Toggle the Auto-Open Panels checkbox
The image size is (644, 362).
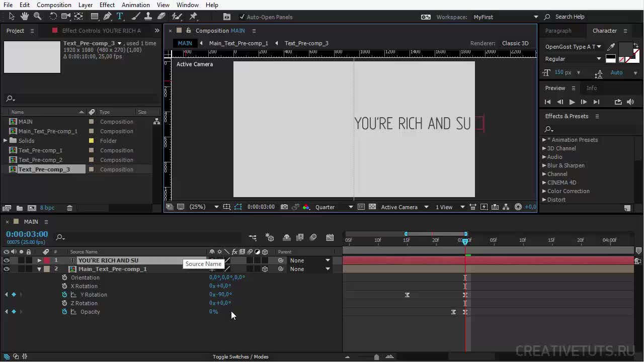click(x=242, y=17)
